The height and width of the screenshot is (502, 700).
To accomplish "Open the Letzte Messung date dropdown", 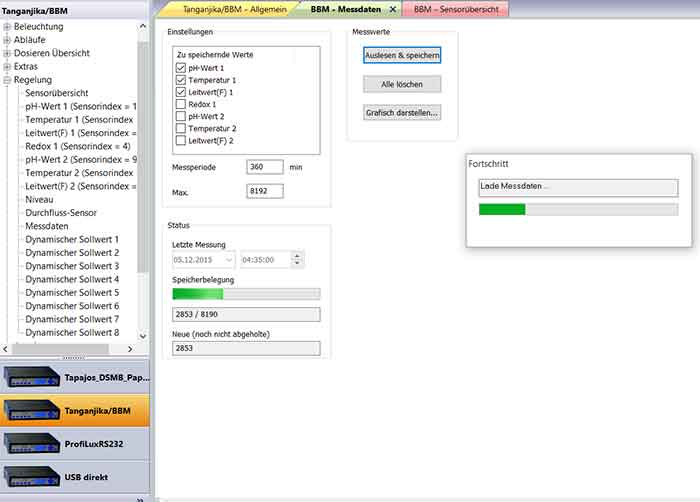I will (229, 259).
